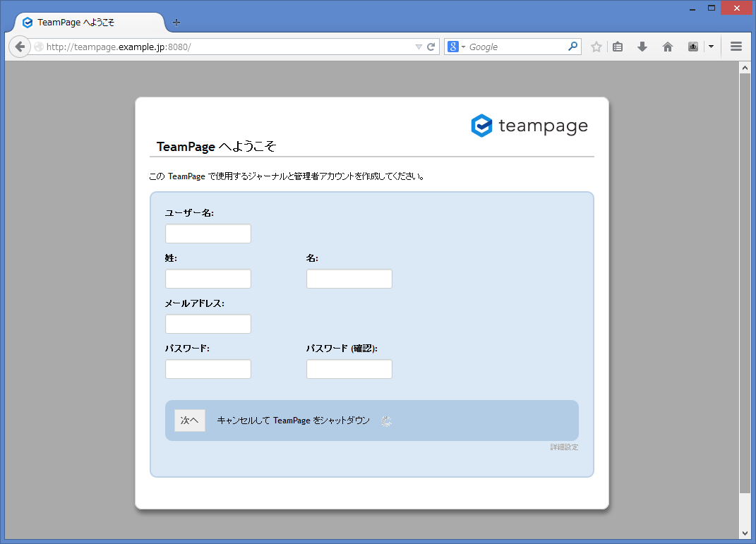The width and height of the screenshot is (756, 544).
Task: Click the extension icon beside the Home button
Action: [x=692, y=46]
